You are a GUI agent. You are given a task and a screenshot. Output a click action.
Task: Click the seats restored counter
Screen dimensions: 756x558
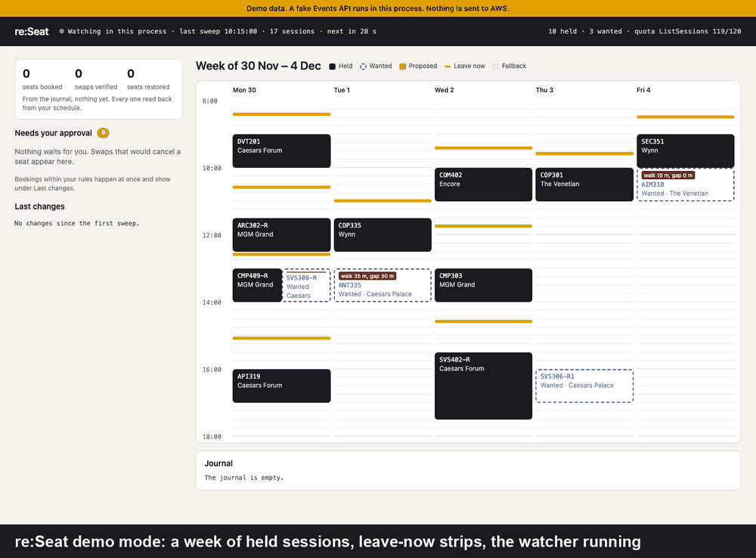[148, 79]
